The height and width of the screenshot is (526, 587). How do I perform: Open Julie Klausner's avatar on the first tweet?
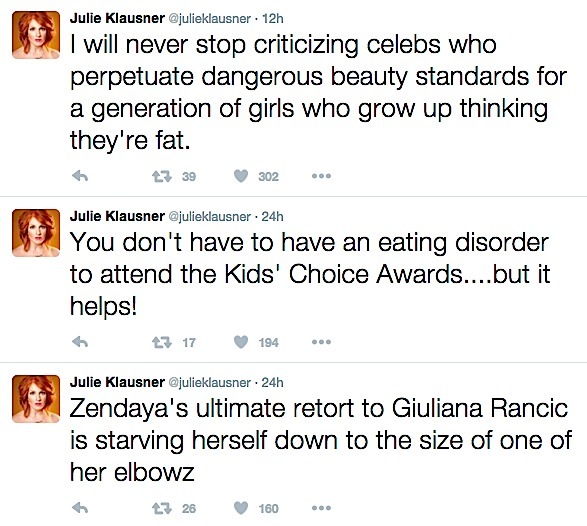36,35
